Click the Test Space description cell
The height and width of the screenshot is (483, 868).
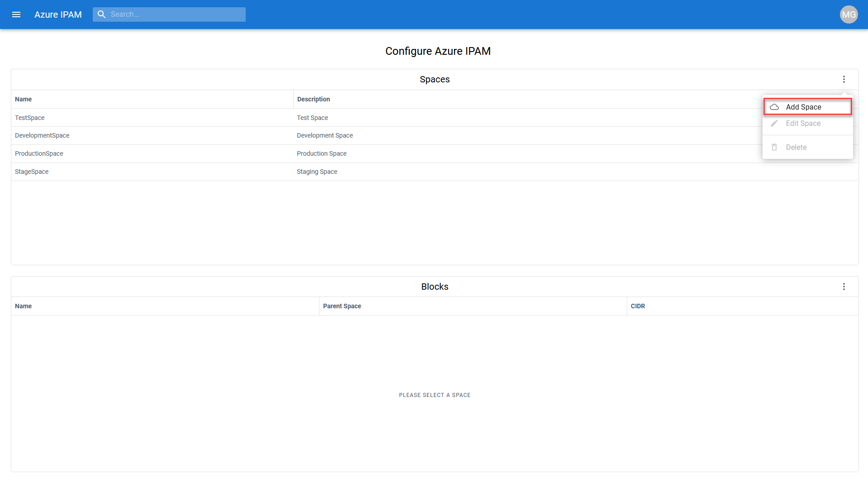[312, 118]
